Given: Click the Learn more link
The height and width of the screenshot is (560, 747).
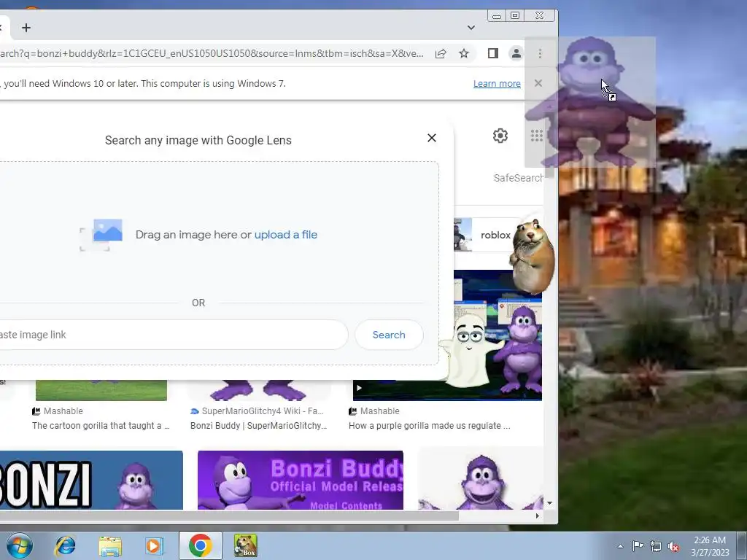Looking at the screenshot, I should [x=497, y=84].
